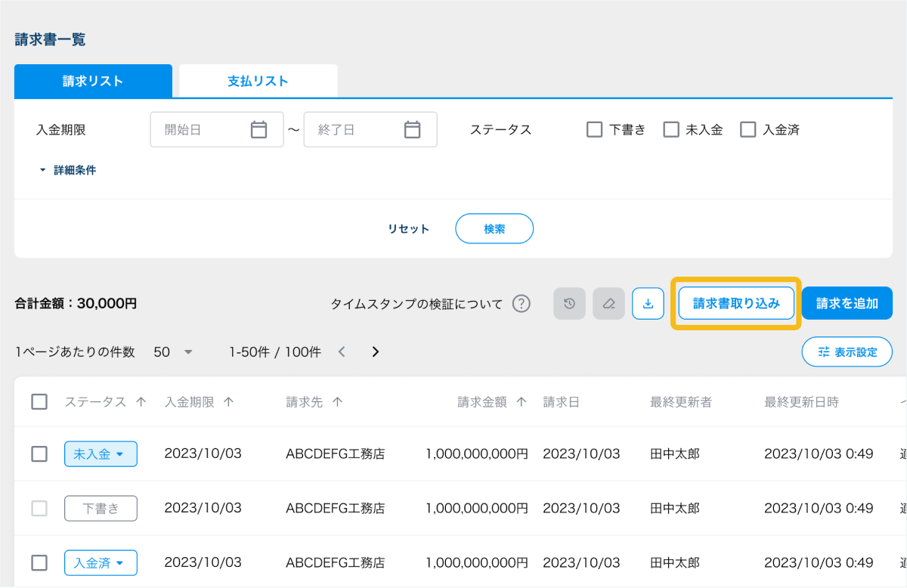Enable the 入金済 status filter
Screen dimensions: 907x588
tap(748, 129)
